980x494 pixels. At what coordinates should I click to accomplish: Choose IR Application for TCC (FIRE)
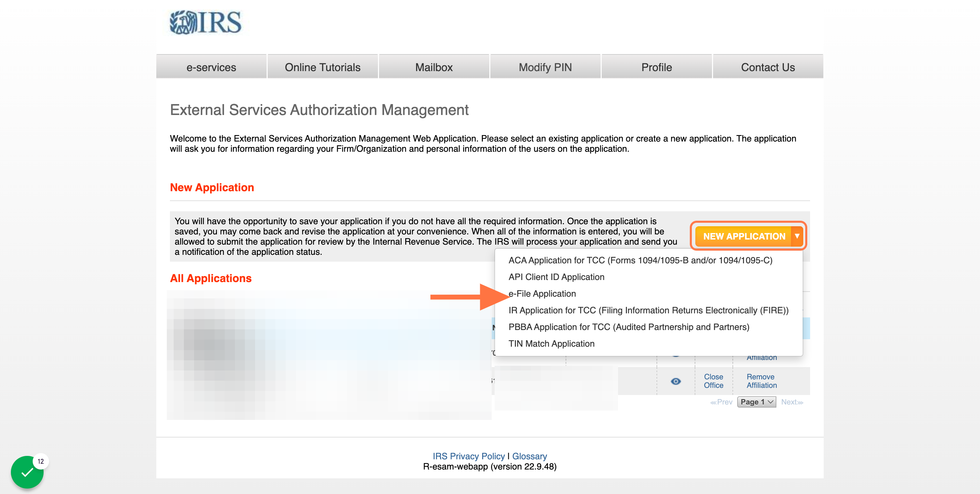click(x=648, y=311)
